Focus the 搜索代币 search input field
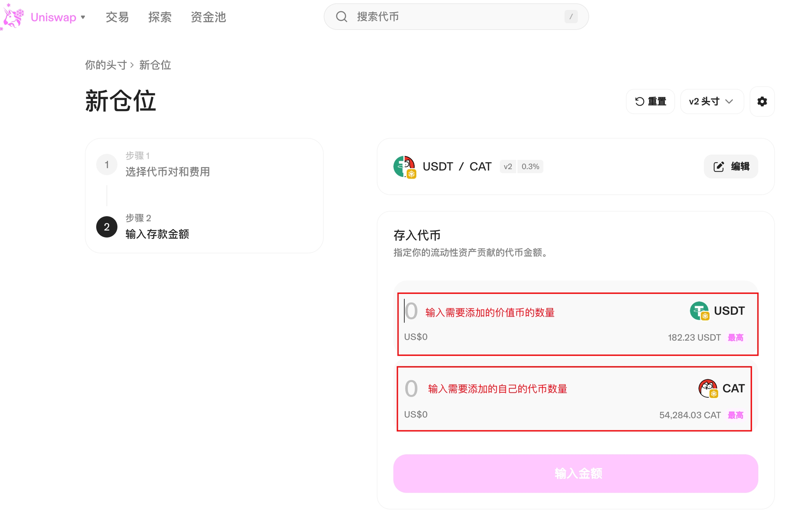The height and width of the screenshot is (528, 812). (x=455, y=17)
